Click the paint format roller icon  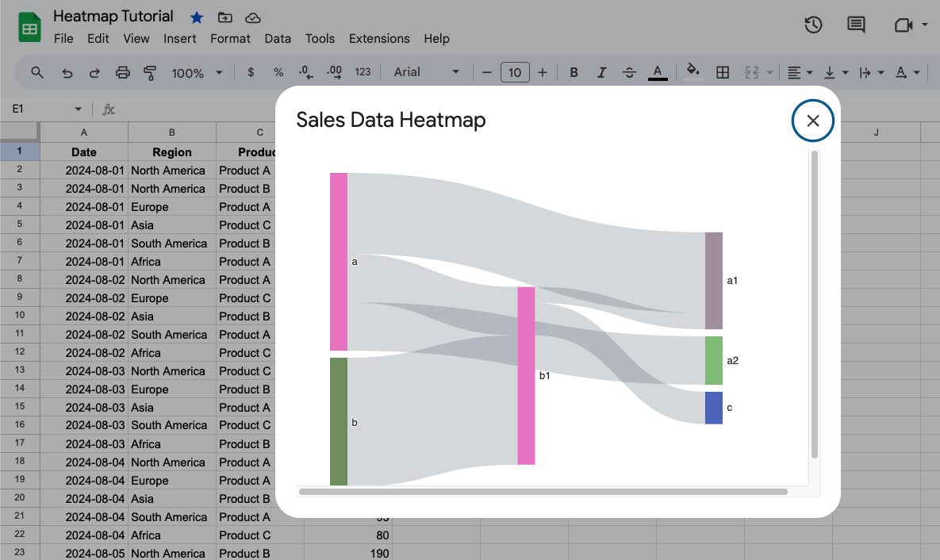(150, 72)
